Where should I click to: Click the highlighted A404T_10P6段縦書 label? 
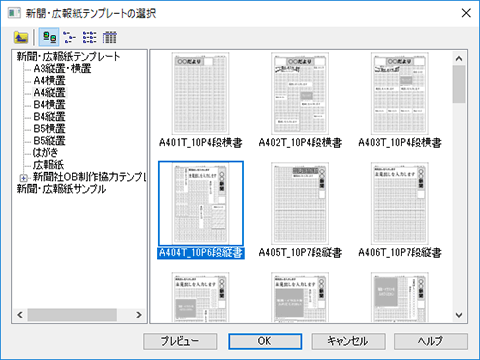tap(201, 253)
